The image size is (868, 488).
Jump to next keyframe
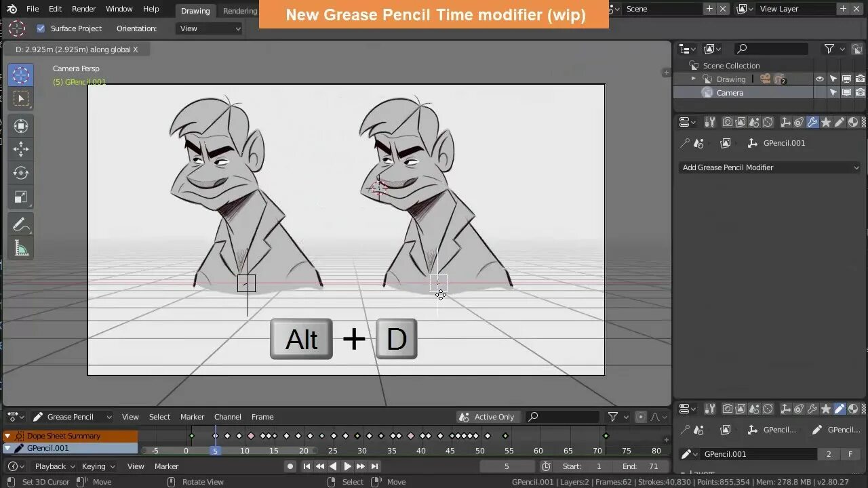coord(361,466)
